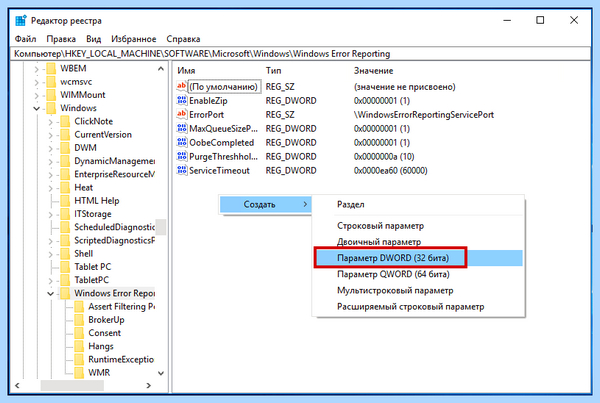
Task: Click the Heat folder icon
Action: tap(65, 188)
